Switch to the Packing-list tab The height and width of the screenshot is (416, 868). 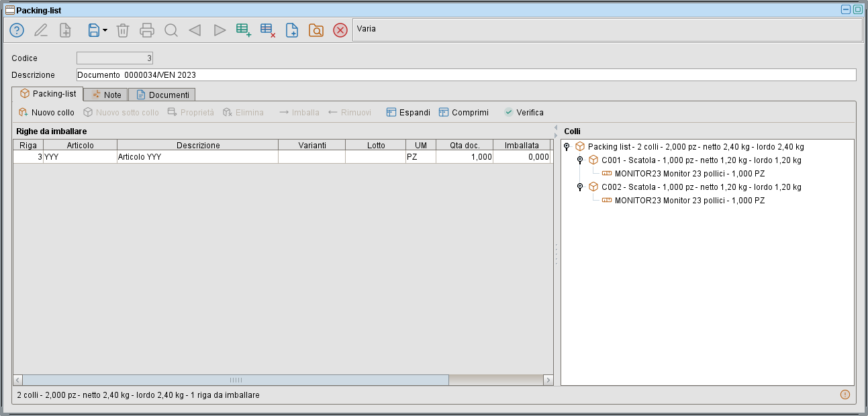pos(48,94)
